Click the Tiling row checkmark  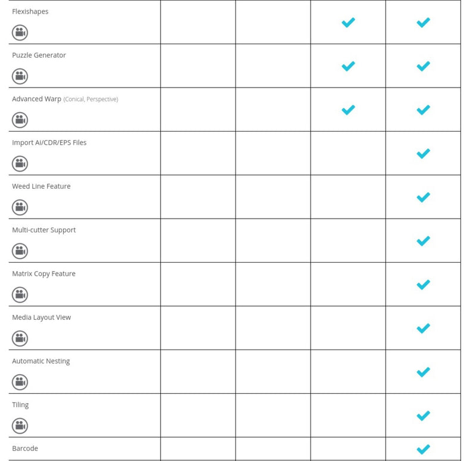(423, 415)
